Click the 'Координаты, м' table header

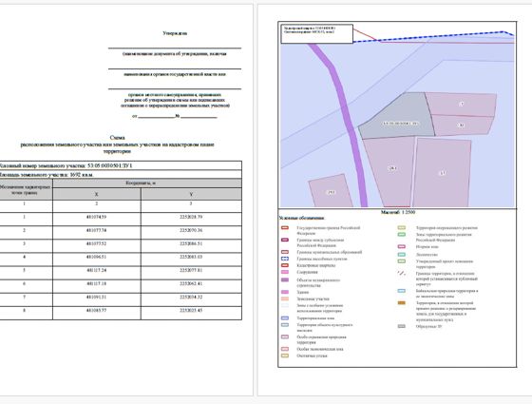tap(147, 183)
